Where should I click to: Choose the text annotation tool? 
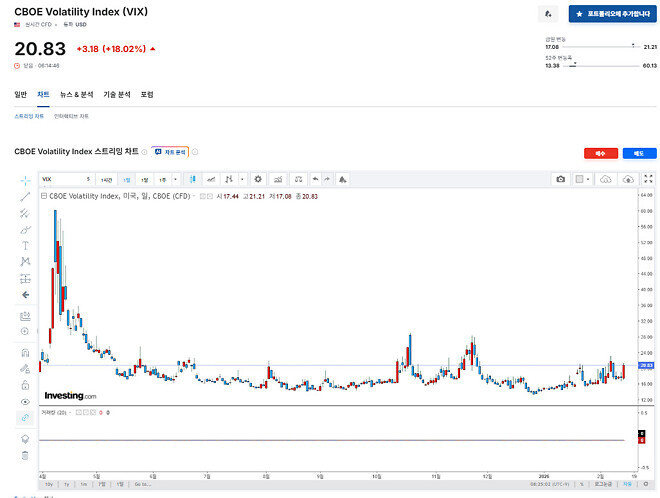click(x=25, y=245)
